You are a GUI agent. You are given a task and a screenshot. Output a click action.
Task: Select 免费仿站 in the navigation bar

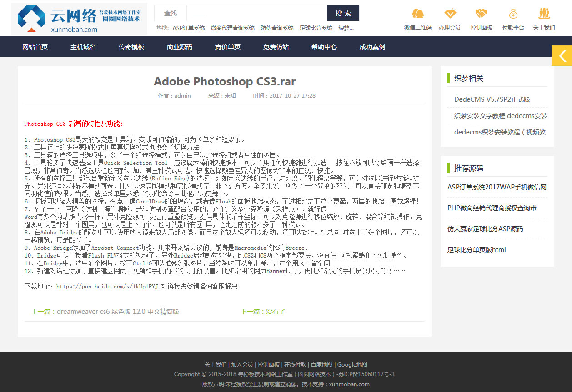276,47
